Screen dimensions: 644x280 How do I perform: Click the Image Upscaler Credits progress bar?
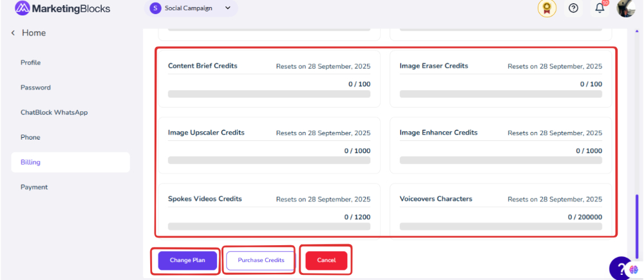pyautogui.click(x=269, y=160)
